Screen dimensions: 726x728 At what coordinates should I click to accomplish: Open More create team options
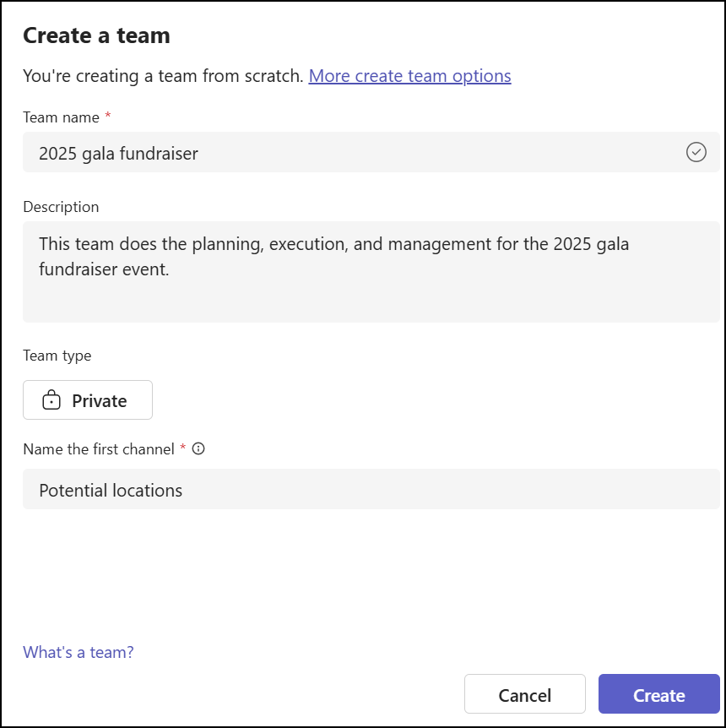pyautogui.click(x=410, y=76)
